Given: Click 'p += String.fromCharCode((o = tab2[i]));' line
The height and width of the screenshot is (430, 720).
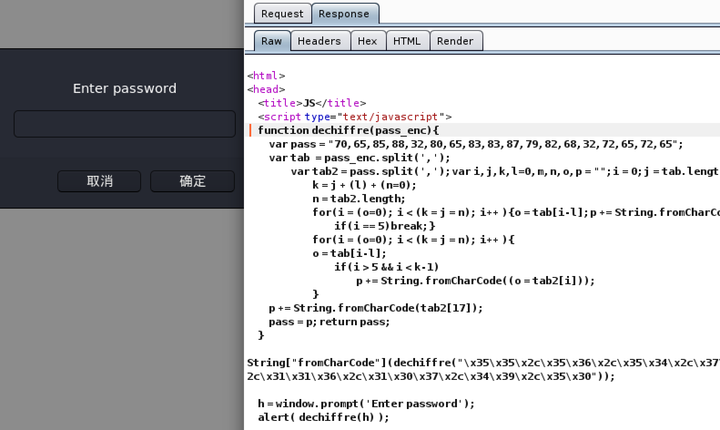Looking at the screenshot, I should point(475,281).
